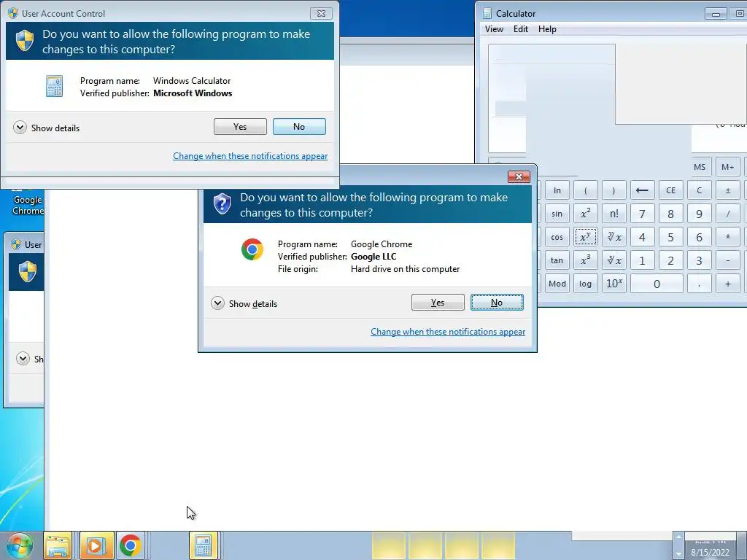Click the 1 key in Calculator
The height and width of the screenshot is (560, 747).
coord(642,260)
